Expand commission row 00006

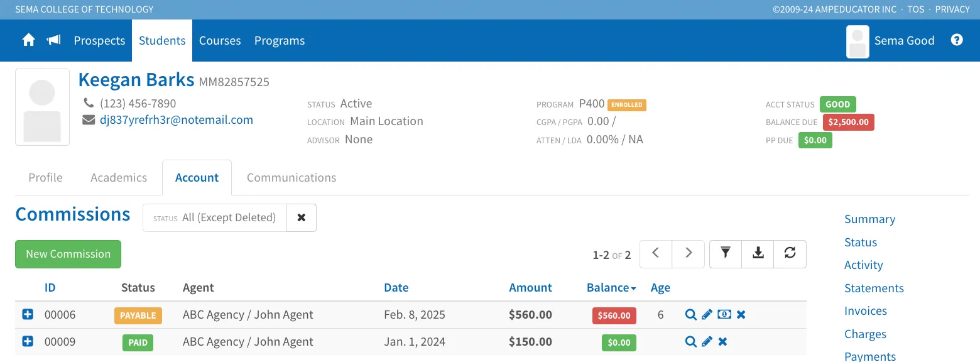point(28,314)
